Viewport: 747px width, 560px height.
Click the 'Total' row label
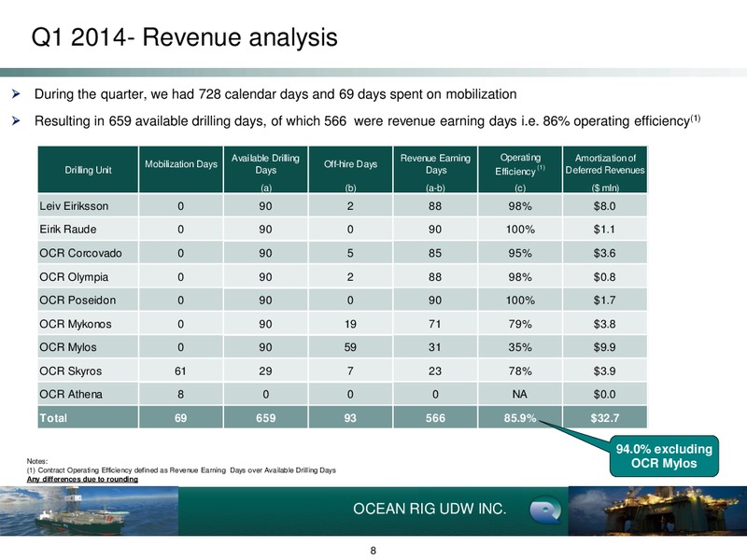[53, 418]
